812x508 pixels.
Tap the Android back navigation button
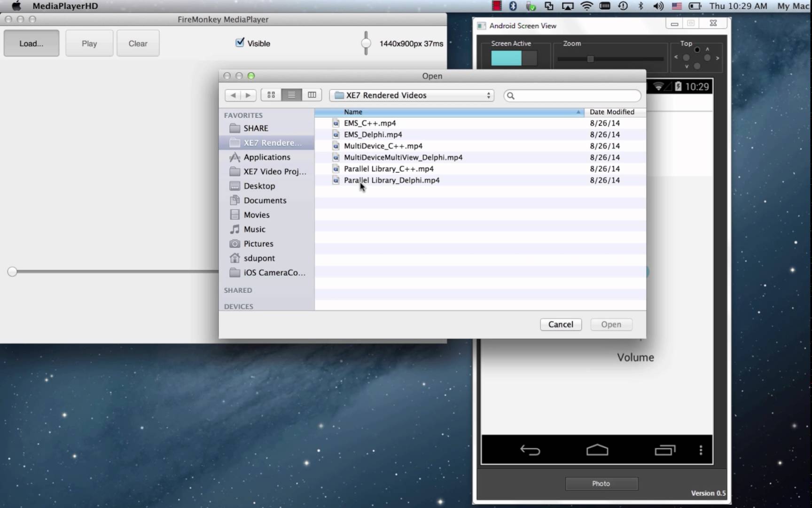[530, 450]
